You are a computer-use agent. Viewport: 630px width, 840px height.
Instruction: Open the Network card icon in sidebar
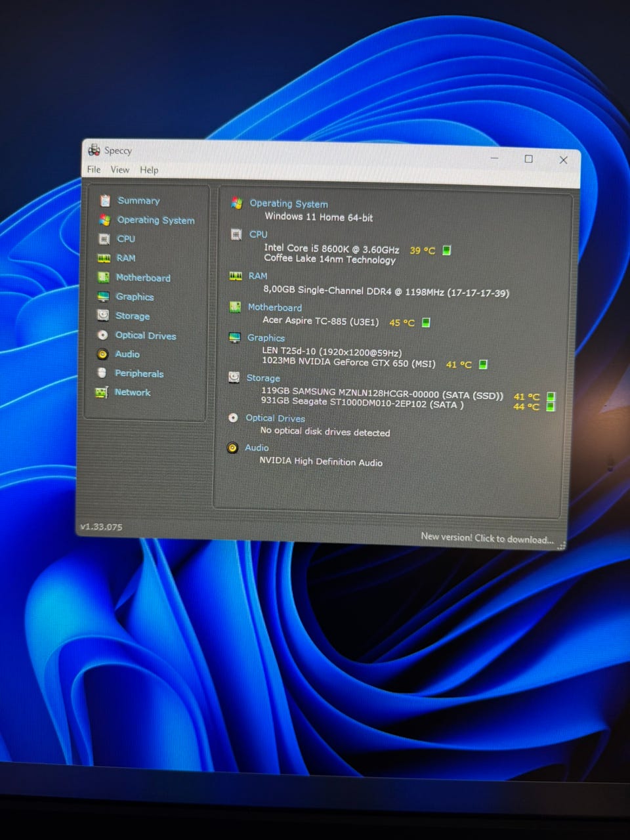coord(101,392)
